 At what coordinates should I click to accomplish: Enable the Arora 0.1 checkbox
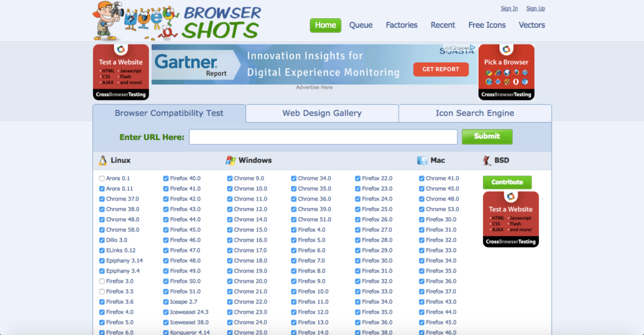pyautogui.click(x=102, y=178)
